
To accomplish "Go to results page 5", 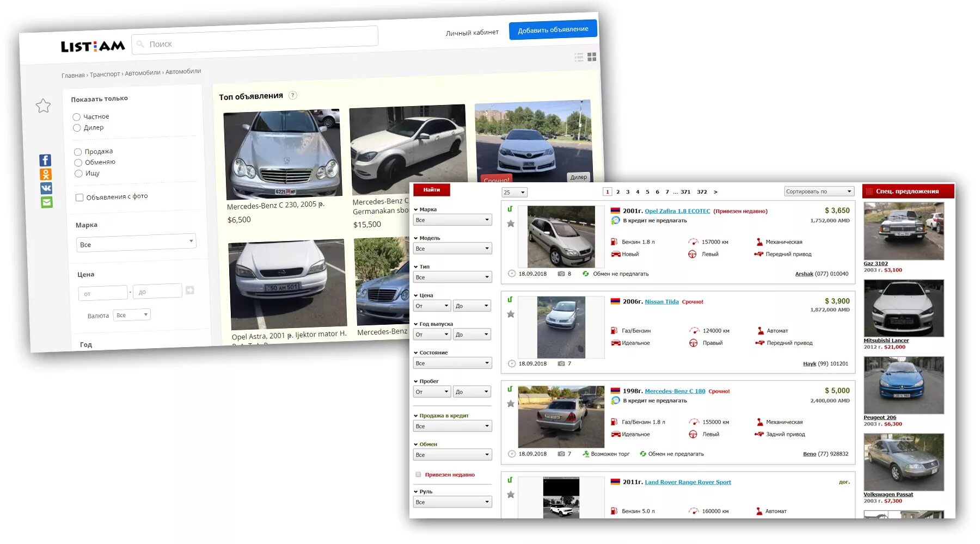I will pyautogui.click(x=647, y=191).
